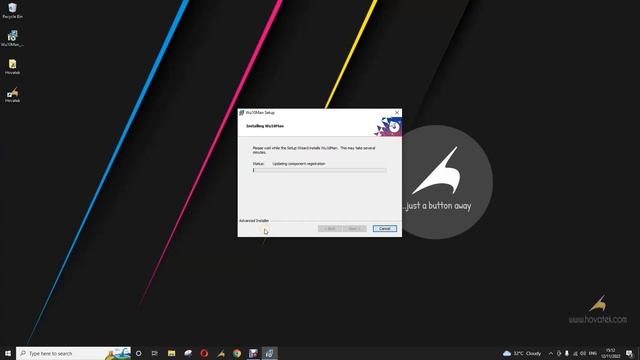The height and width of the screenshot is (360, 640).
Task: Click the "Updating component registration" status text
Action: pos(299,164)
